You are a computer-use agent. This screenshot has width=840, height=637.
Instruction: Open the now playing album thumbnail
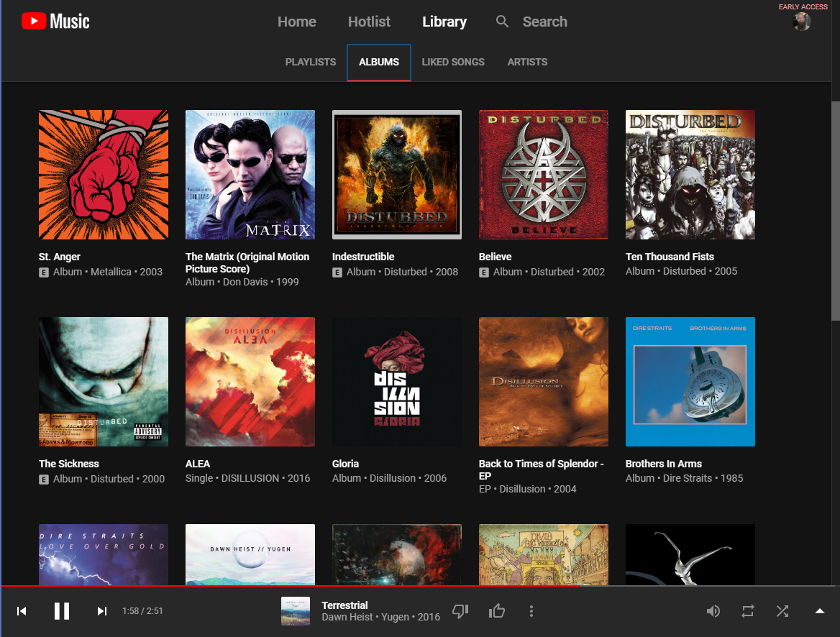(x=296, y=611)
